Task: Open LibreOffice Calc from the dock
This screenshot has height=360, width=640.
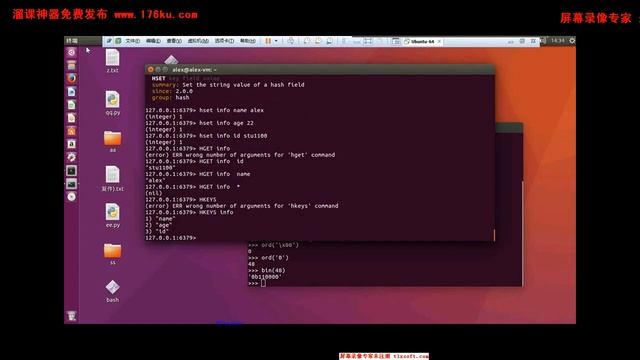Action: (71, 105)
